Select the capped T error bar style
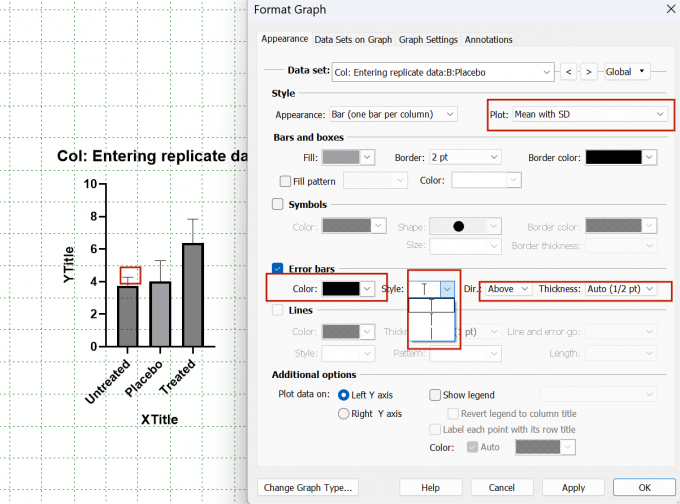Image resolution: width=680 pixels, height=504 pixels. pyautogui.click(x=432, y=305)
